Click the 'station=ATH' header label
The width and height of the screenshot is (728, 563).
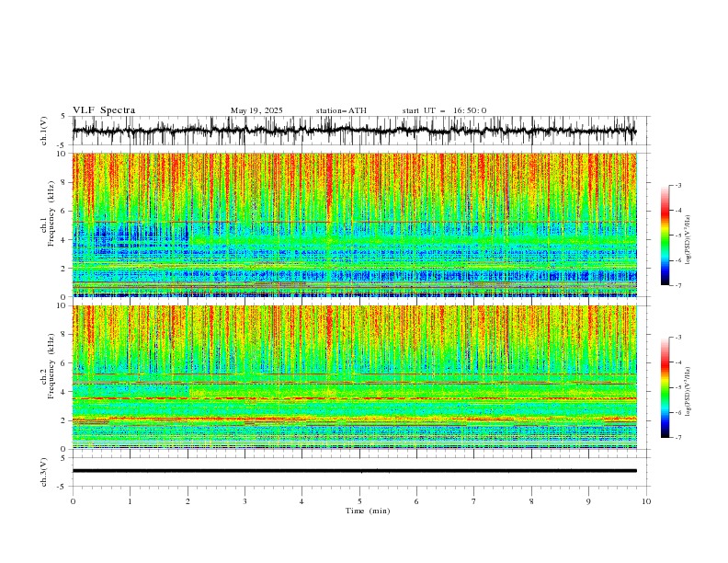coord(341,110)
